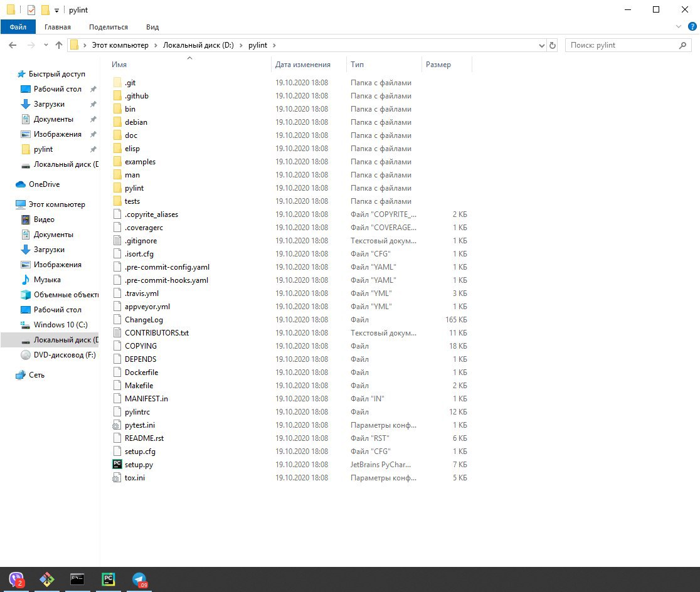This screenshot has width=700, height=592.
Task: Open the Viber taskbar icon
Action: (17, 579)
